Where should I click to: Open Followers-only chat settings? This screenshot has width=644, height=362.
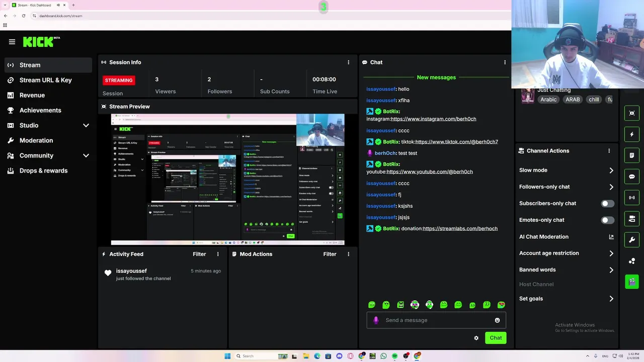click(567, 187)
